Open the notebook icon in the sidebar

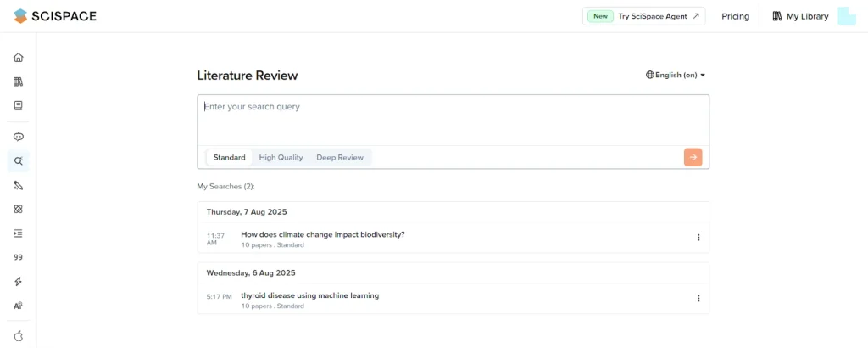click(x=19, y=105)
